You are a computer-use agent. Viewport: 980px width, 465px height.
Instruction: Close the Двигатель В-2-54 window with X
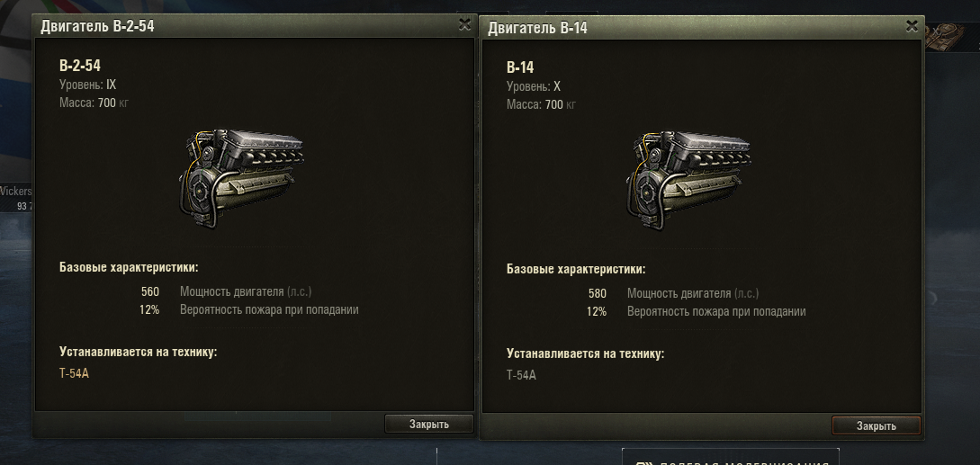464,24
